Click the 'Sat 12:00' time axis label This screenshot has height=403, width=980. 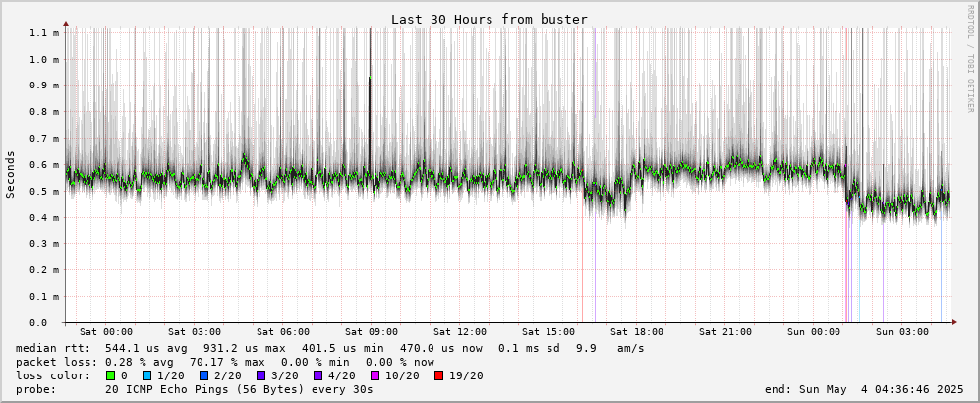click(x=460, y=332)
